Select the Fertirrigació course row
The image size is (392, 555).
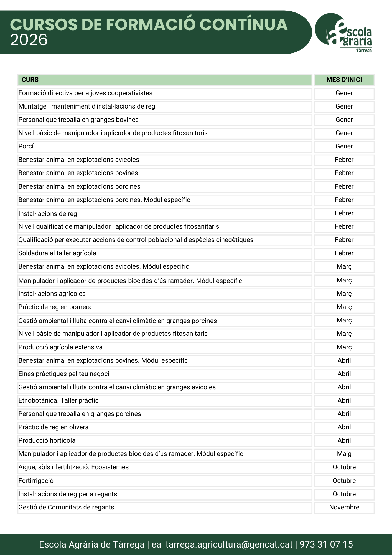pyautogui.click(x=165, y=481)
